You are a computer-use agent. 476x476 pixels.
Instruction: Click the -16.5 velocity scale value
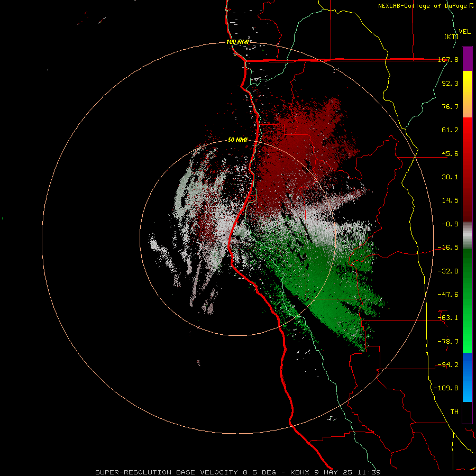tap(448, 248)
